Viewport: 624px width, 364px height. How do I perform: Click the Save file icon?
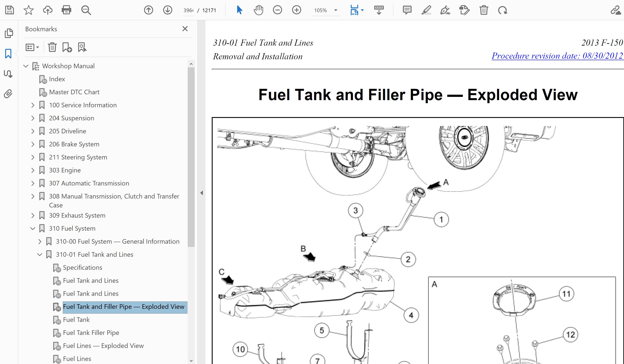(9, 10)
